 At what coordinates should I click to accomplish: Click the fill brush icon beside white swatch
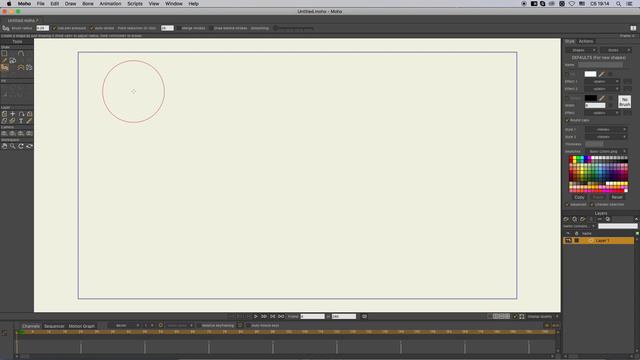click(601, 74)
